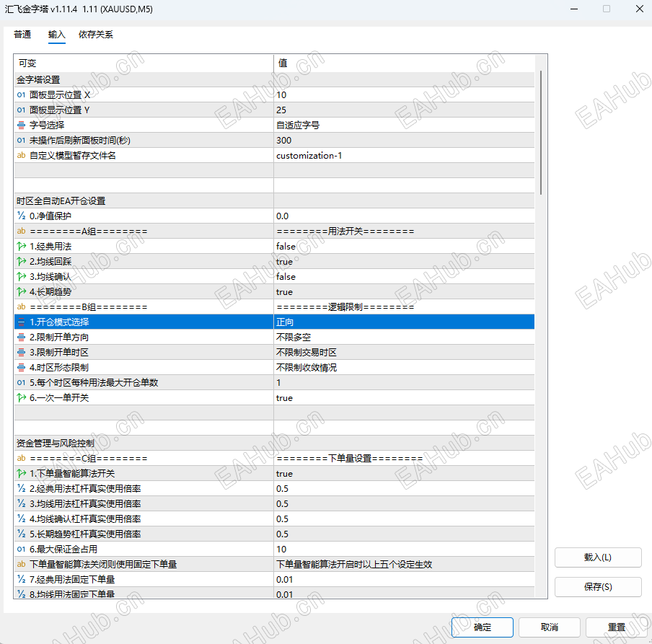Toggle 6.一次一单开关 true value
Image resolution: width=652 pixels, height=644 pixels.
404,398
